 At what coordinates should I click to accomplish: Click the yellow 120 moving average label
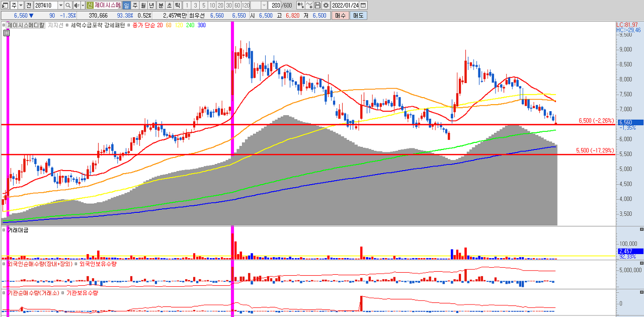[179, 25]
